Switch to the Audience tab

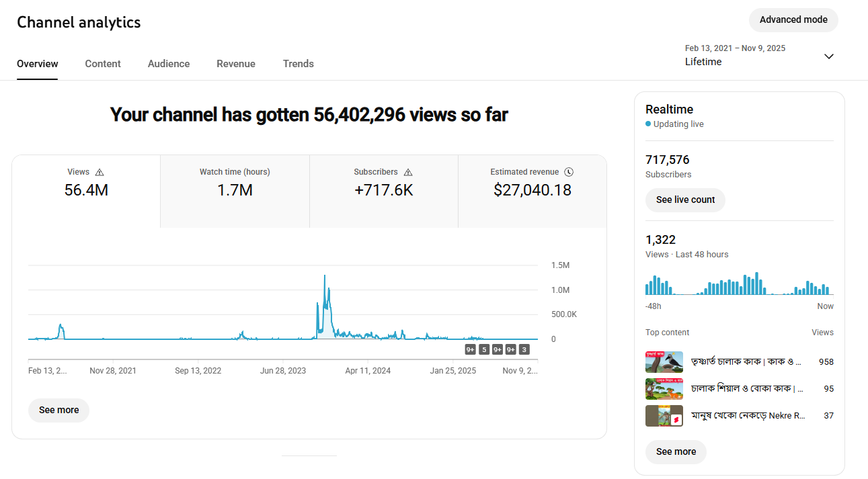click(169, 64)
